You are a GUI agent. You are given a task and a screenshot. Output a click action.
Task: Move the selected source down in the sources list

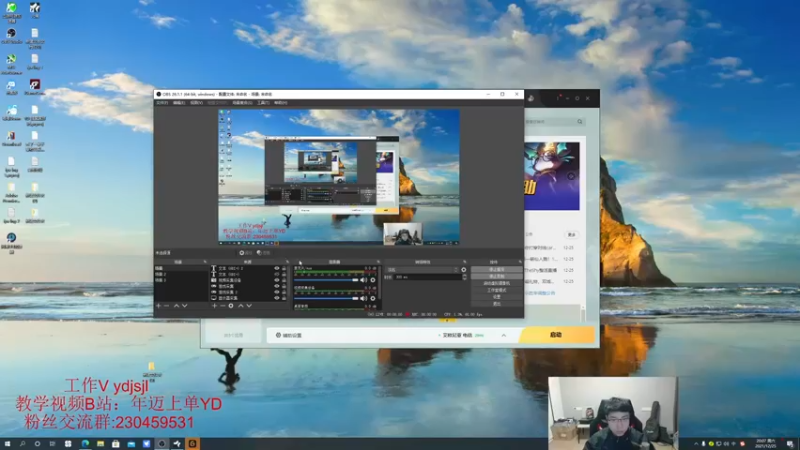pyautogui.click(x=249, y=306)
